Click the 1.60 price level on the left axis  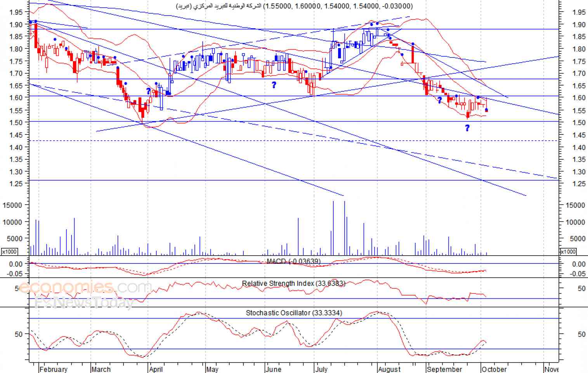16,98
